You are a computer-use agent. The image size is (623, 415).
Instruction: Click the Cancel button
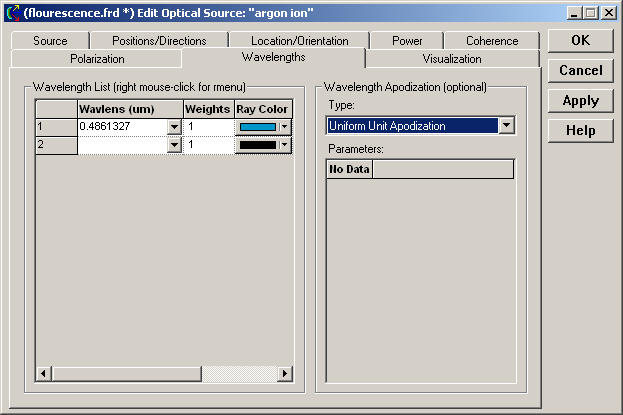pos(580,70)
